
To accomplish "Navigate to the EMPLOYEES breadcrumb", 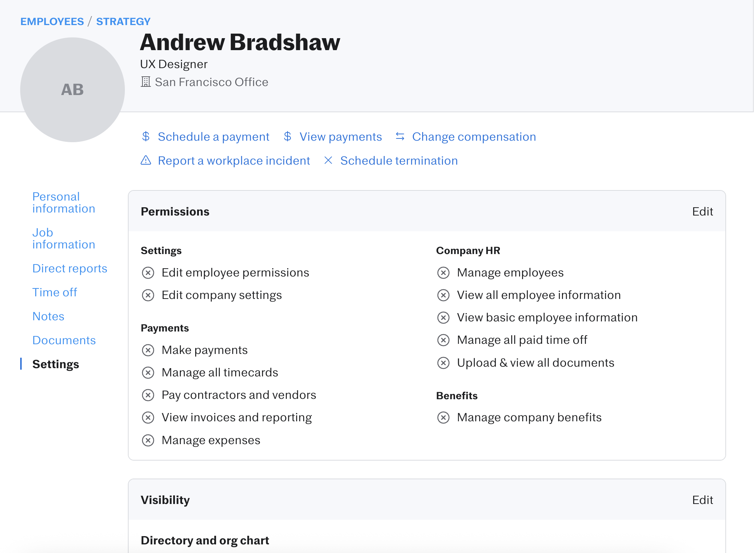I will pos(52,21).
